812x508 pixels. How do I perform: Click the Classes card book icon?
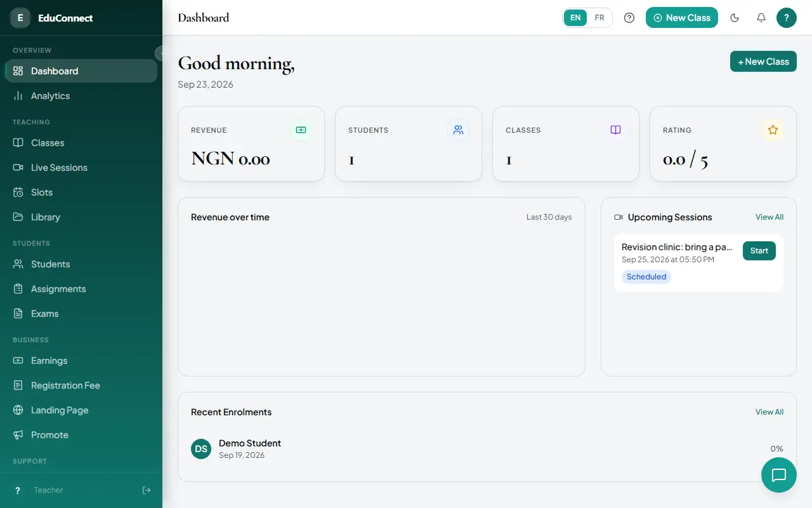pyautogui.click(x=615, y=130)
